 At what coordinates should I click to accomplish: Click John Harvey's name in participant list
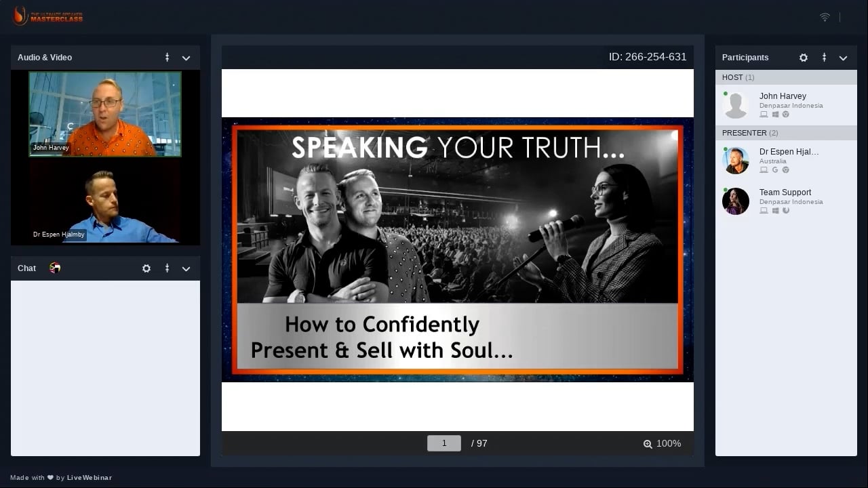pyautogui.click(x=783, y=96)
